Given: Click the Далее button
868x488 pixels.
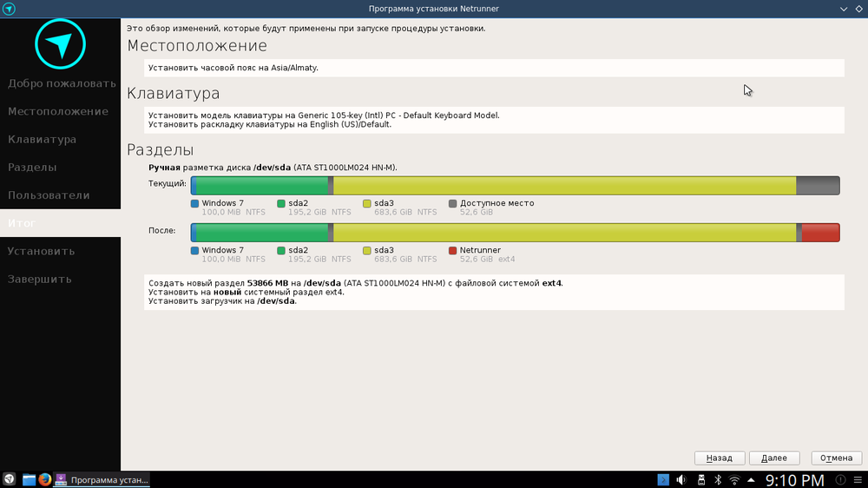Looking at the screenshot, I should click(774, 458).
